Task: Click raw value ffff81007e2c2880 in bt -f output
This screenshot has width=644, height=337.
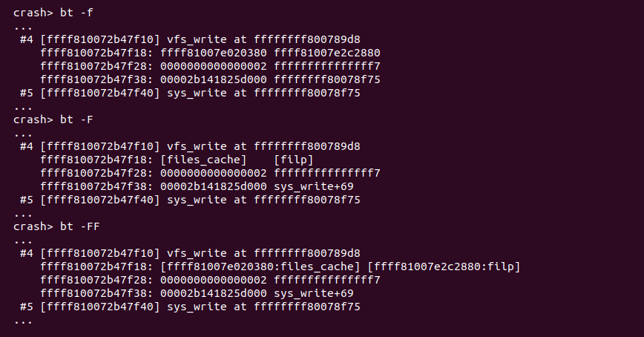Action: 327,53
